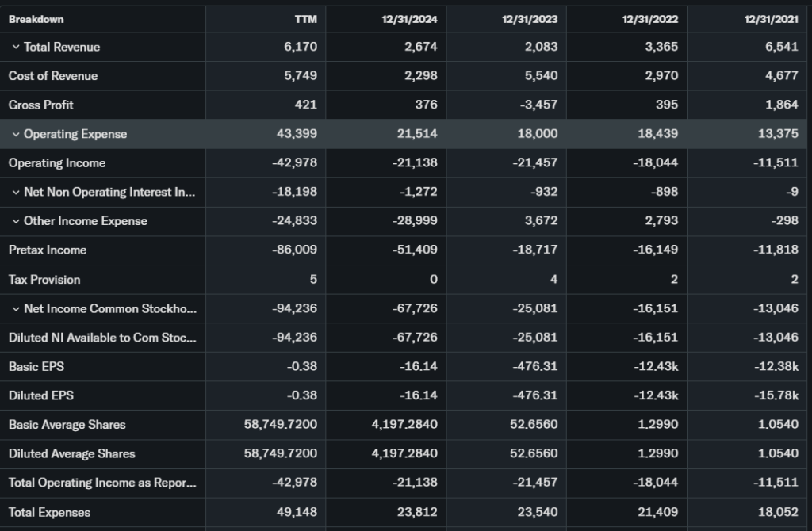Expand Net Income Common Stockholders chevron
Image resolution: width=812 pixels, height=531 pixels.
(16, 309)
